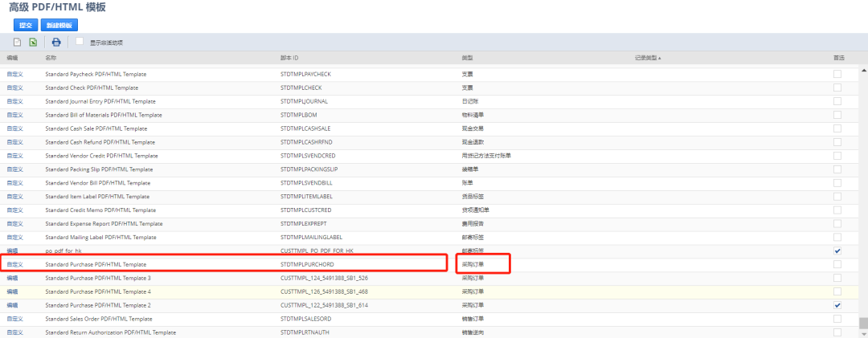Screen dimensions: 868x338
Task: Export the list to Excel icon
Action: click(x=33, y=42)
